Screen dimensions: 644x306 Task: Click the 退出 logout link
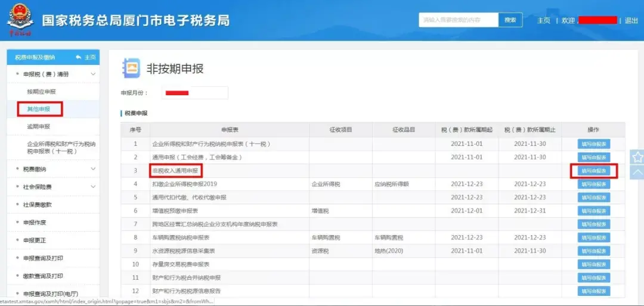(631, 20)
